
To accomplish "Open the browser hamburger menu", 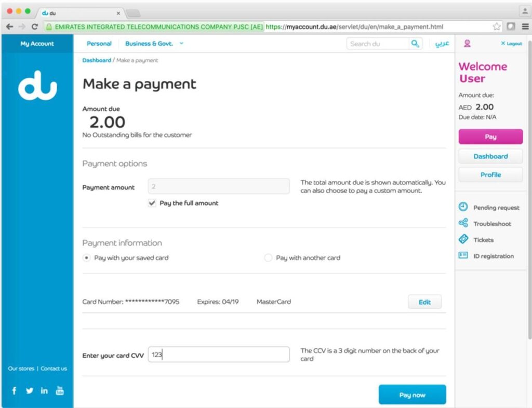I will pos(525,26).
